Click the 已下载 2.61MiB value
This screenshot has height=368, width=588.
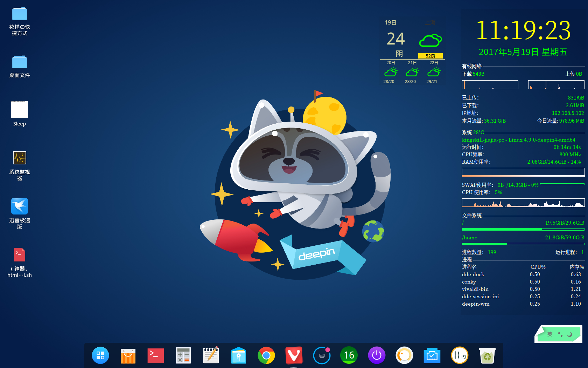tap(575, 105)
